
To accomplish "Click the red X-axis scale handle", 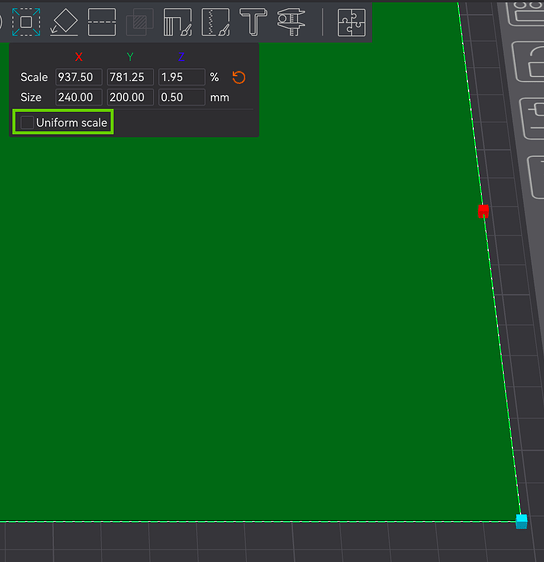I will (483, 211).
